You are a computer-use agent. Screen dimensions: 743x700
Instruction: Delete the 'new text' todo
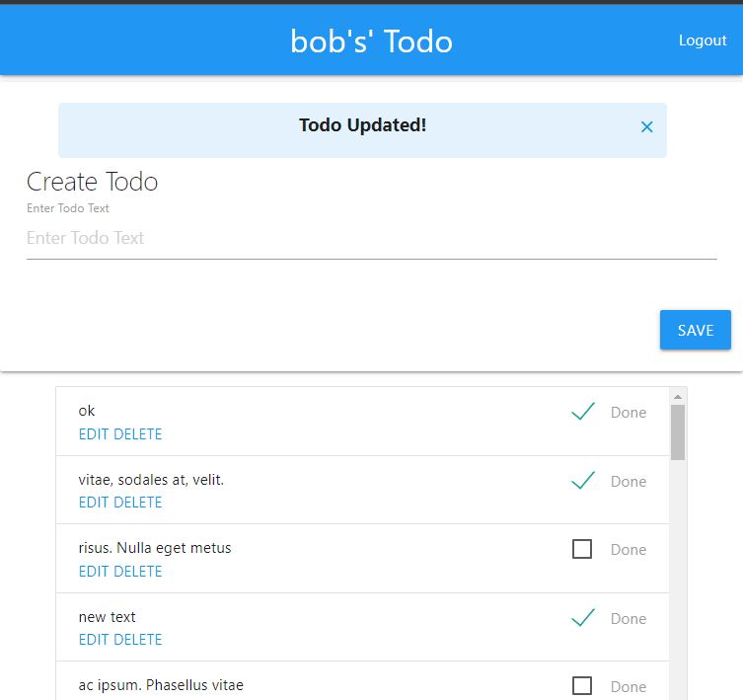coord(138,640)
